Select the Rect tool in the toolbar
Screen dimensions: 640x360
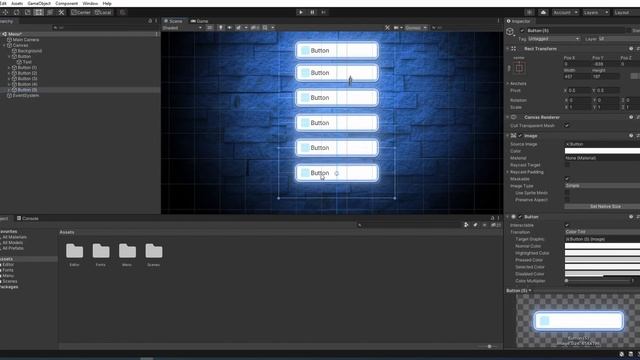click(39, 12)
